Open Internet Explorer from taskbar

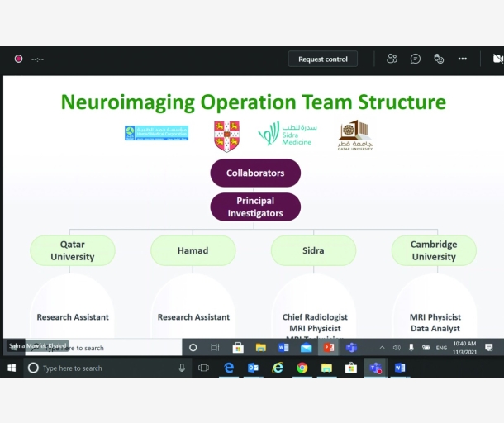click(x=278, y=368)
